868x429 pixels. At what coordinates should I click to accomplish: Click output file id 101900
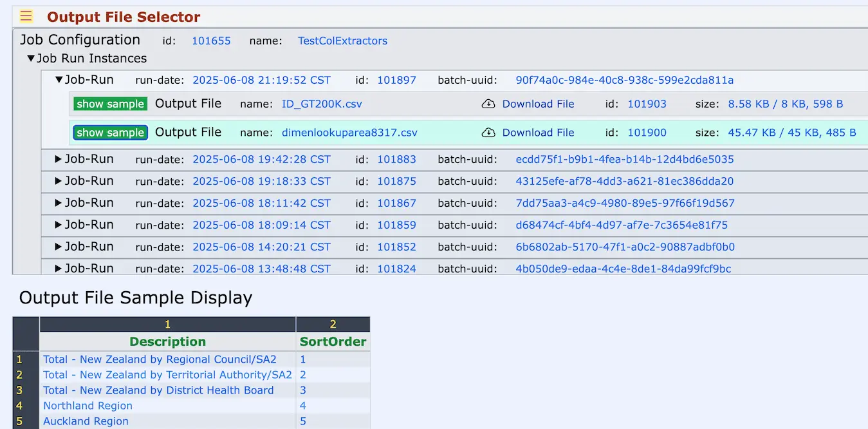pyautogui.click(x=647, y=133)
